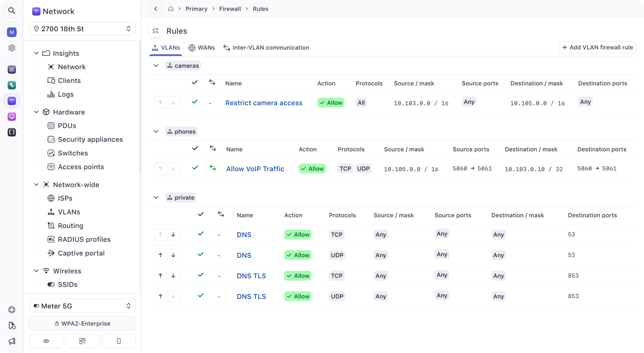Click source 10.105.0.0 / 16 in phones
Viewport: 644px width, 353px height.
[x=411, y=169]
